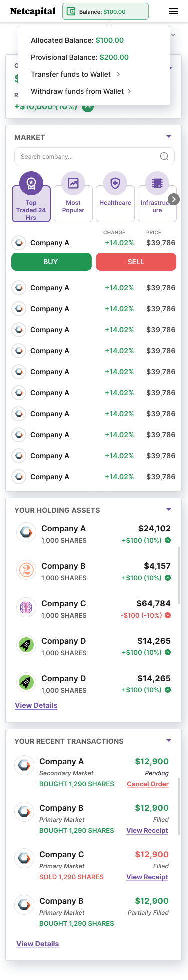Image resolution: width=188 pixels, height=980 pixels.
Task: Open the hamburger menu icon
Action: click(173, 11)
